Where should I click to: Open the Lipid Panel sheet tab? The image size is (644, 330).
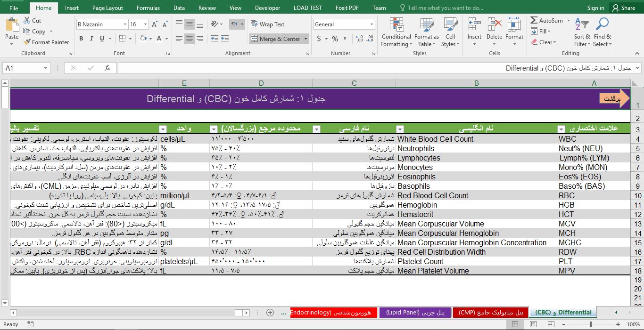click(x=415, y=312)
